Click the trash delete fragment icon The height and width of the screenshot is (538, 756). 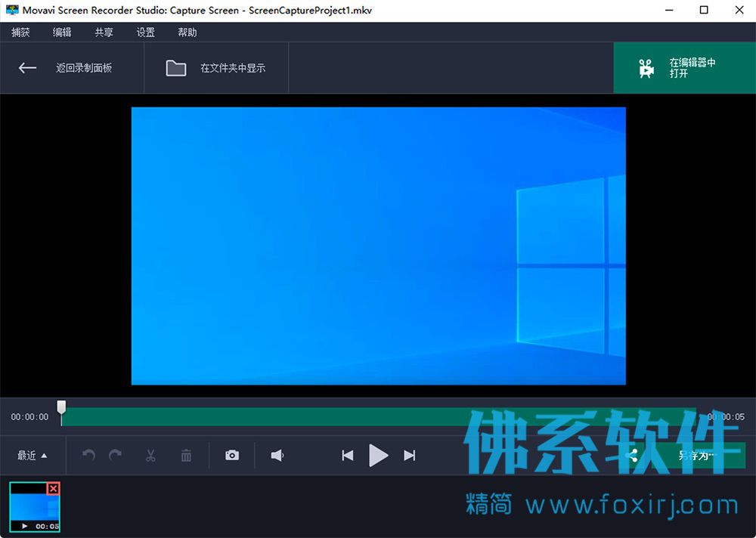point(186,455)
